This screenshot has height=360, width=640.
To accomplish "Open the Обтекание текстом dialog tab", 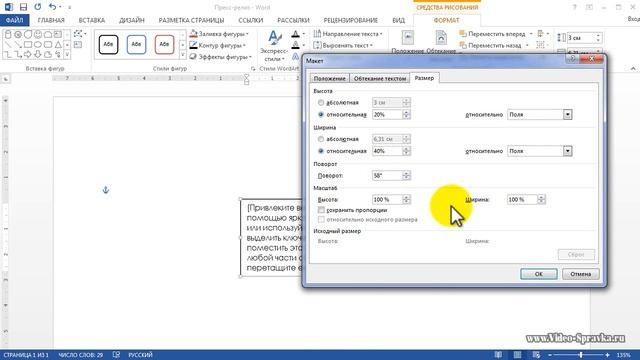I will pos(380,78).
